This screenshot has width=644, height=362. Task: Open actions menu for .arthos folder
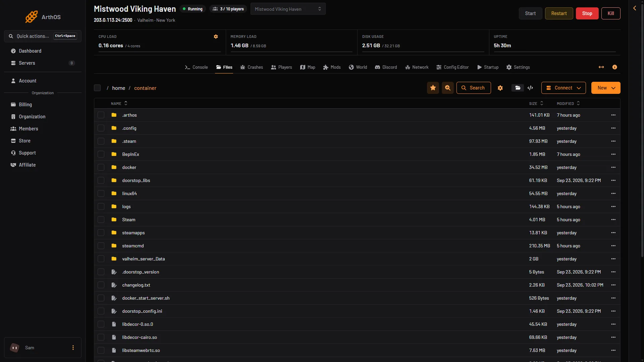613,115
